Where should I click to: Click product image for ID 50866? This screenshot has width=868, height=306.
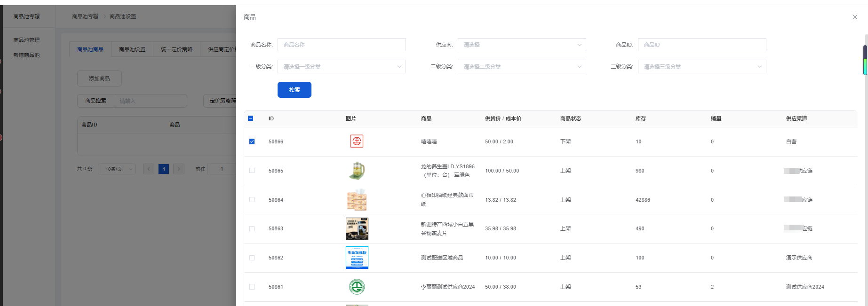pyautogui.click(x=357, y=141)
